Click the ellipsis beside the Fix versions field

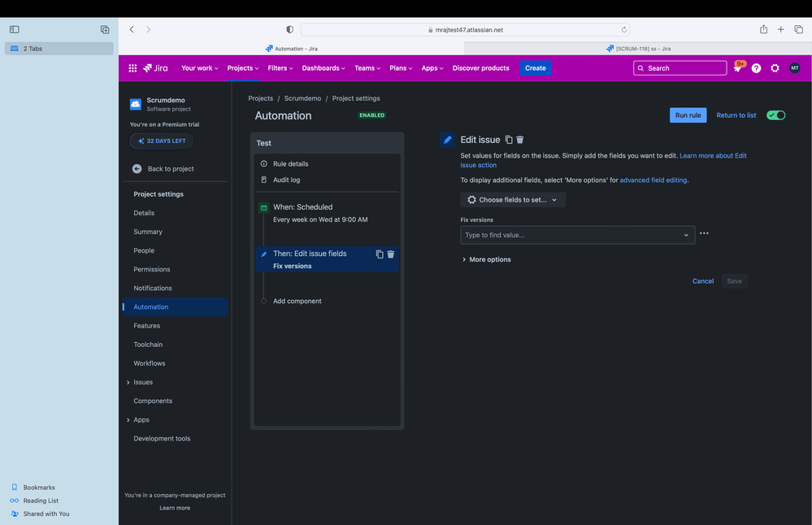[x=704, y=233]
